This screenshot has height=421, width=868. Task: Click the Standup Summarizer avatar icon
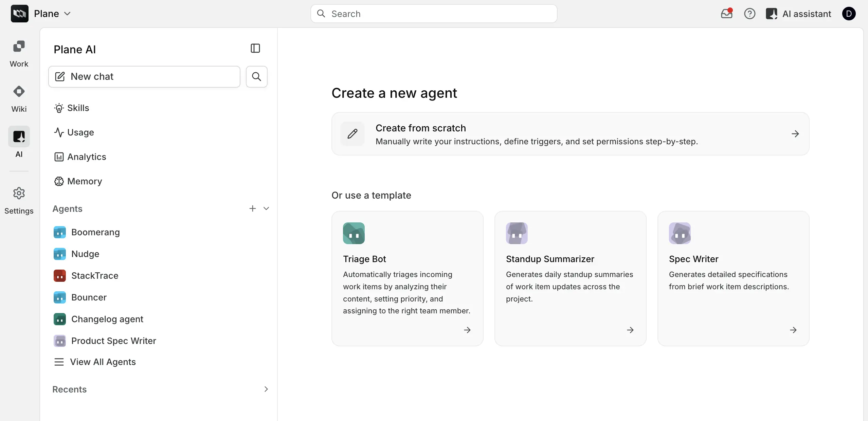[x=517, y=233]
